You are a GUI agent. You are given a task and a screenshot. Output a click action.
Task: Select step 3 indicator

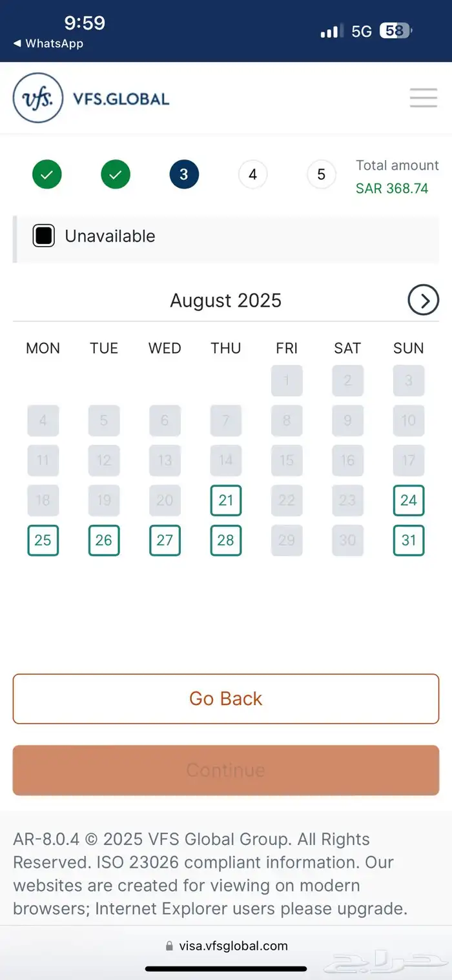[184, 174]
